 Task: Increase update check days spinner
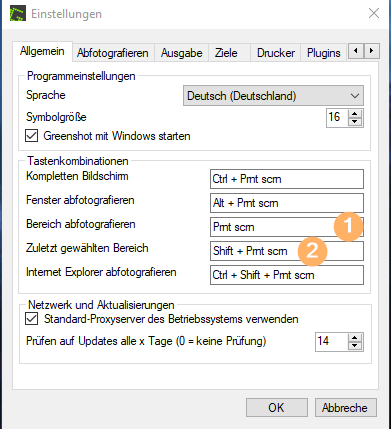pos(355,338)
